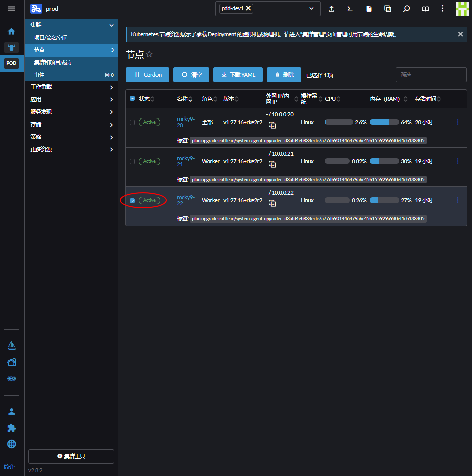Open the rocky9-22 node link
472x476 pixels.
click(x=186, y=200)
